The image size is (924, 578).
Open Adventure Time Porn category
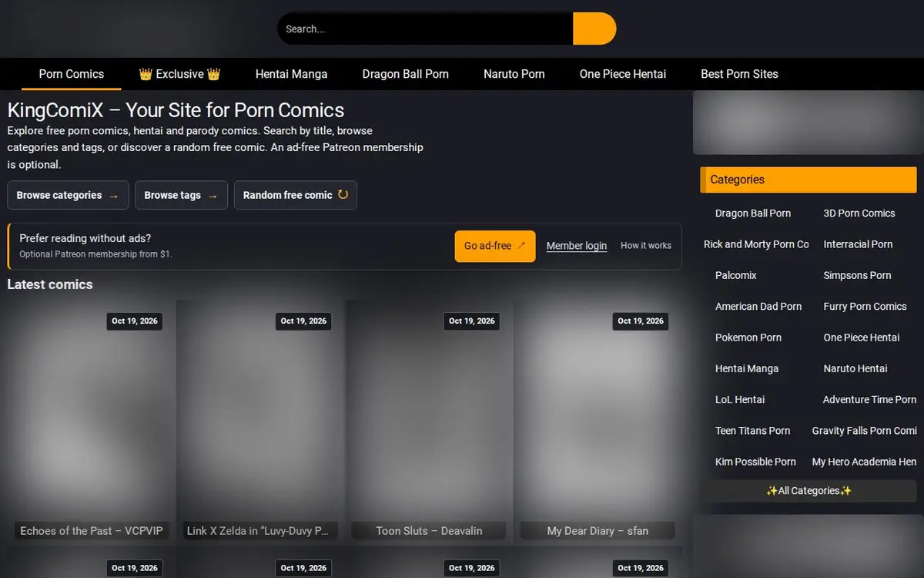(869, 399)
